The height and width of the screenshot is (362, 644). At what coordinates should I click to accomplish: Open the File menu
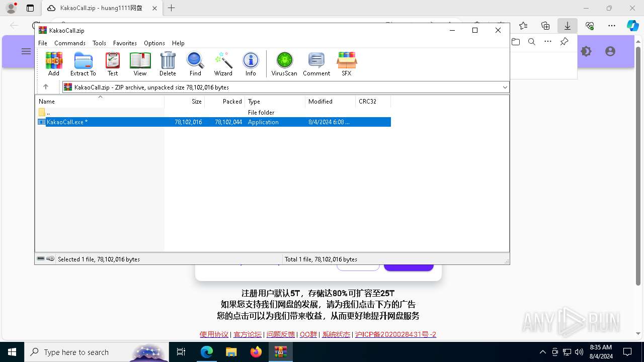[43, 43]
